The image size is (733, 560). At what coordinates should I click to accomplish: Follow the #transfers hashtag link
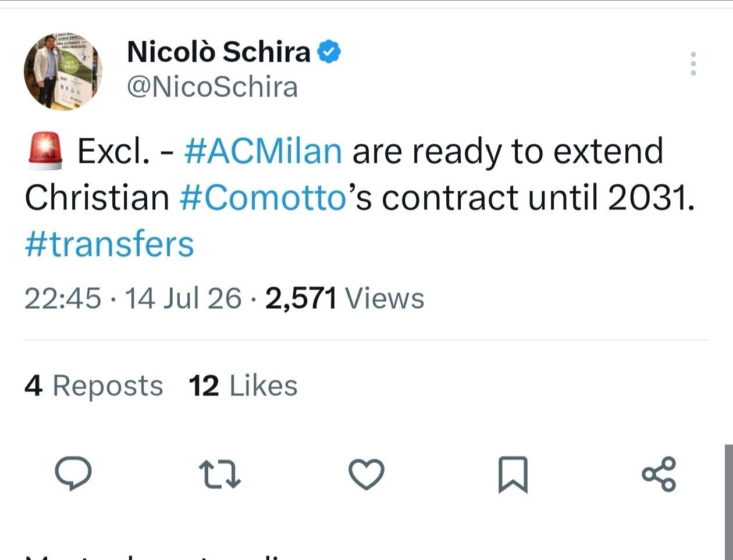[109, 244]
